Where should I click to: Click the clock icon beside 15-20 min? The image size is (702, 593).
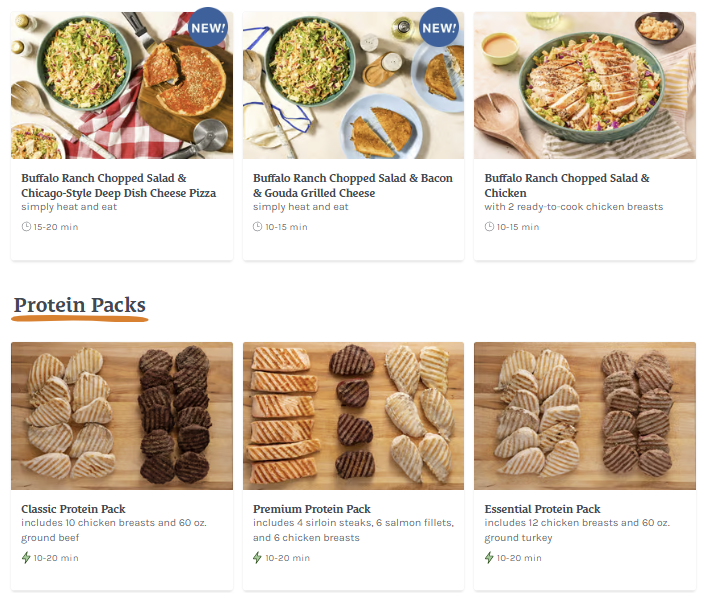click(26, 226)
